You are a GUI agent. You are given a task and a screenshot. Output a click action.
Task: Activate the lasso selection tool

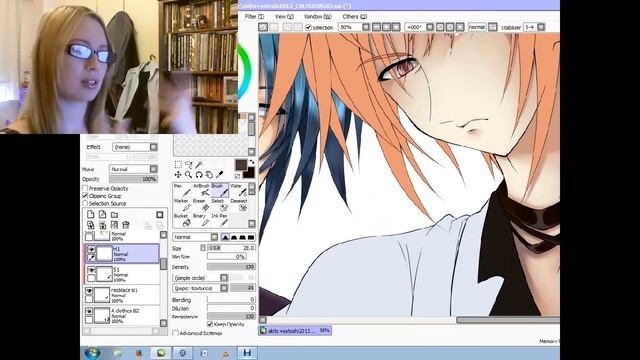click(189, 164)
